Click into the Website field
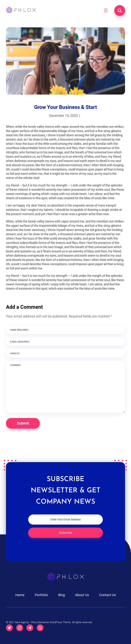Image resolution: width=131 pixels, height=644 pixels. tap(65, 353)
